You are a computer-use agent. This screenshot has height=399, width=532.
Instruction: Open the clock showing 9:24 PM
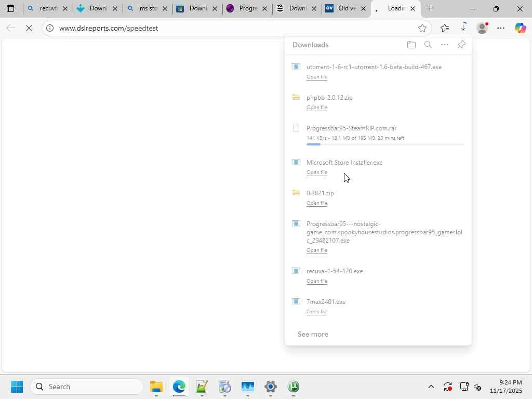pos(506,387)
